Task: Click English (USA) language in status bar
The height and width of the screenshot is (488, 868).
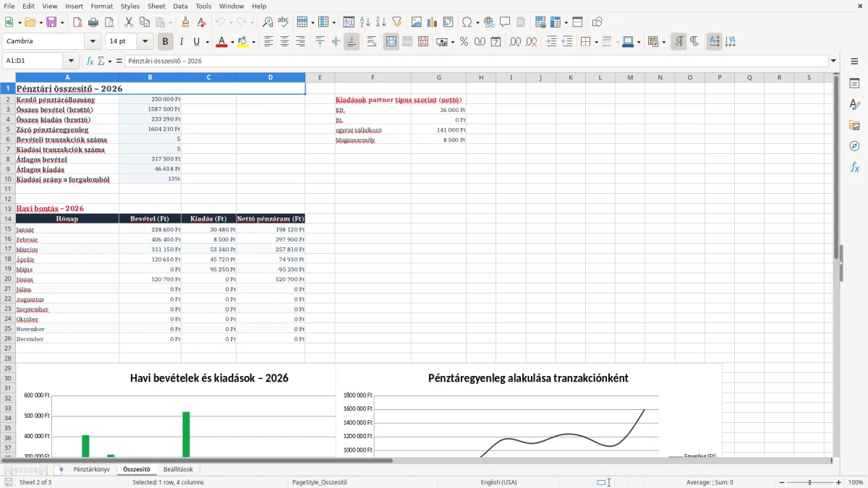Action: click(x=498, y=482)
